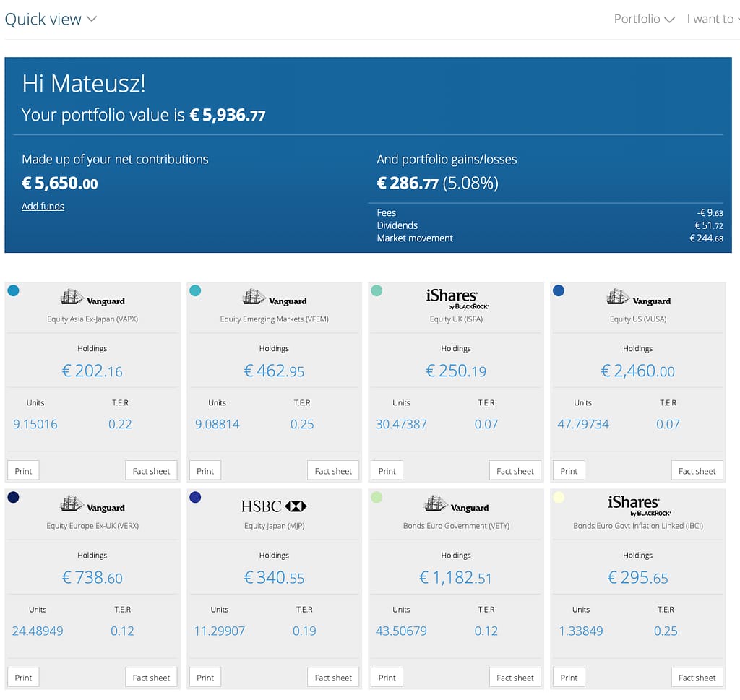The height and width of the screenshot is (700, 740).
Task: Click T.E.R value 0.19
Action: click(x=304, y=631)
